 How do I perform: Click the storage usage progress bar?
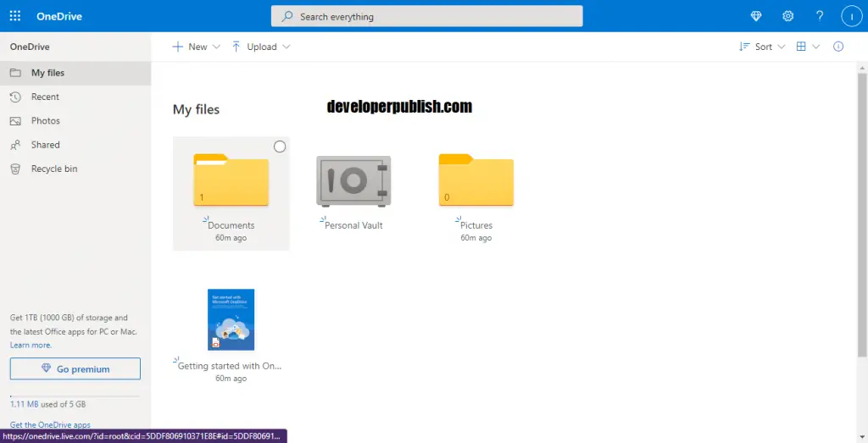coord(75,396)
